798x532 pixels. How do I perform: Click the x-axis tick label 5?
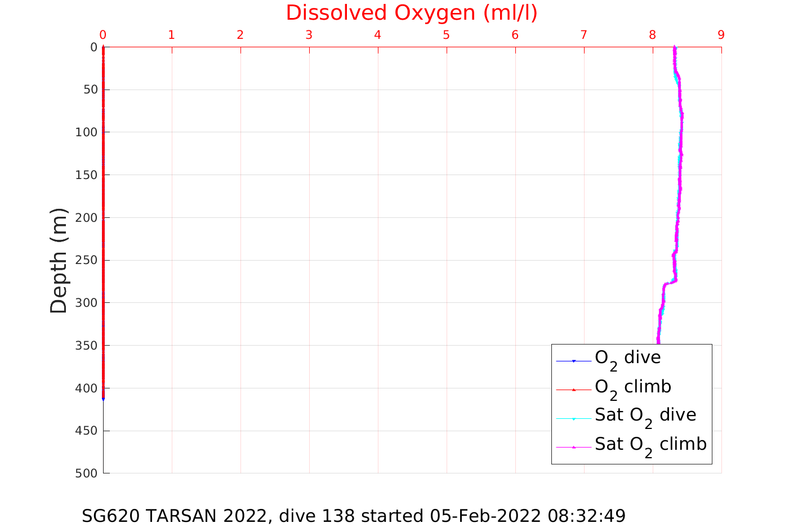446,35
